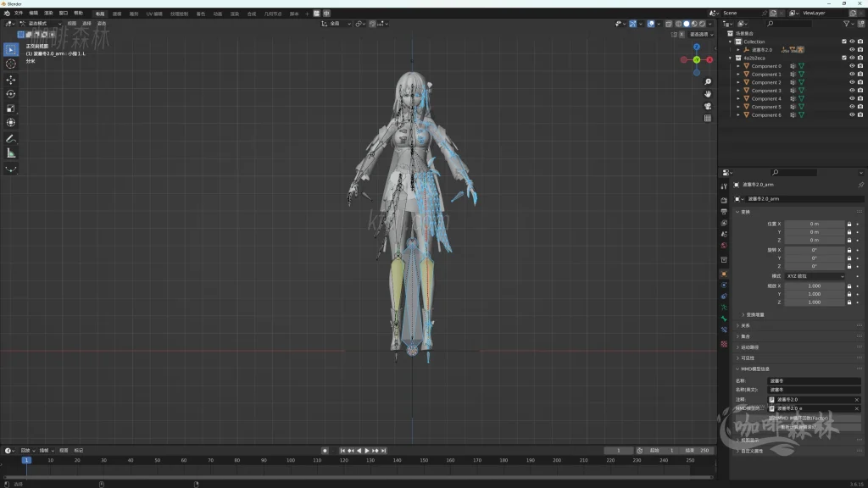Click the viewport zoom magnifier icon
The width and height of the screenshot is (868, 488).
[708, 82]
